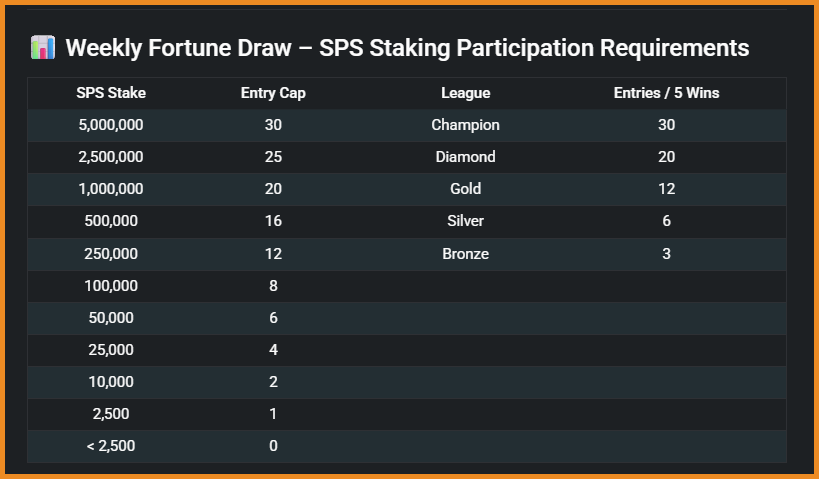Click the League column header
819x479 pixels.
click(x=465, y=93)
